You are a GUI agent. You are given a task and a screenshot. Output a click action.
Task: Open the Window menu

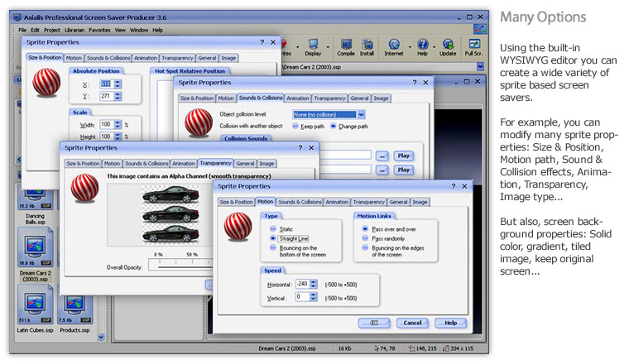pyautogui.click(x=139, y=30)
